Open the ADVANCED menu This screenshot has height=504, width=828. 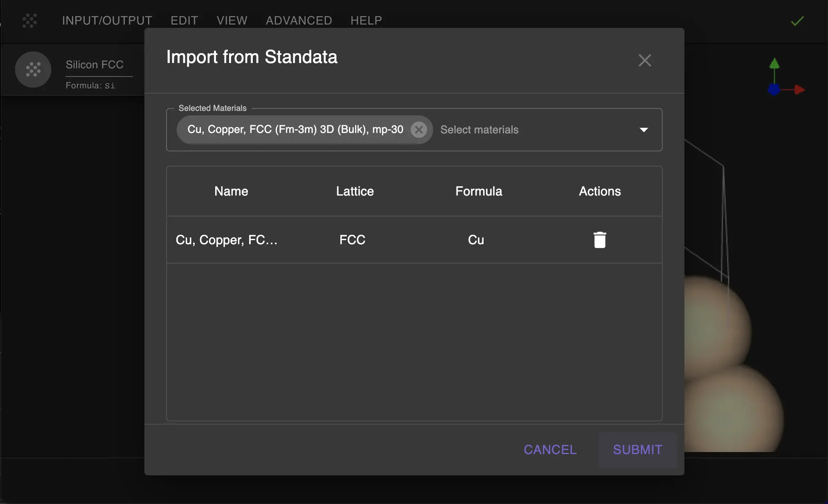point(299,20)
